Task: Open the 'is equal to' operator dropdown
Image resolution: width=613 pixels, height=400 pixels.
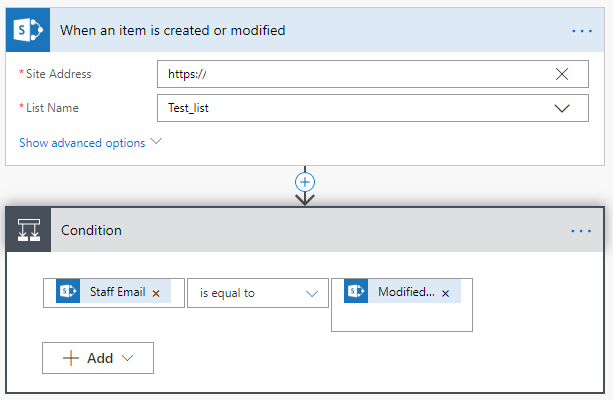Action: 312,293
